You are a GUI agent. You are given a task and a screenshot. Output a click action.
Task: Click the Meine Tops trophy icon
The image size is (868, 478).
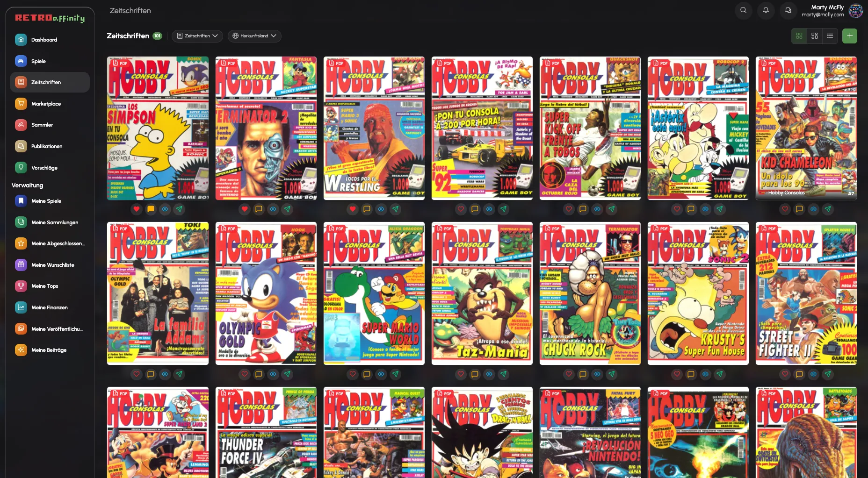click(21, 286)
